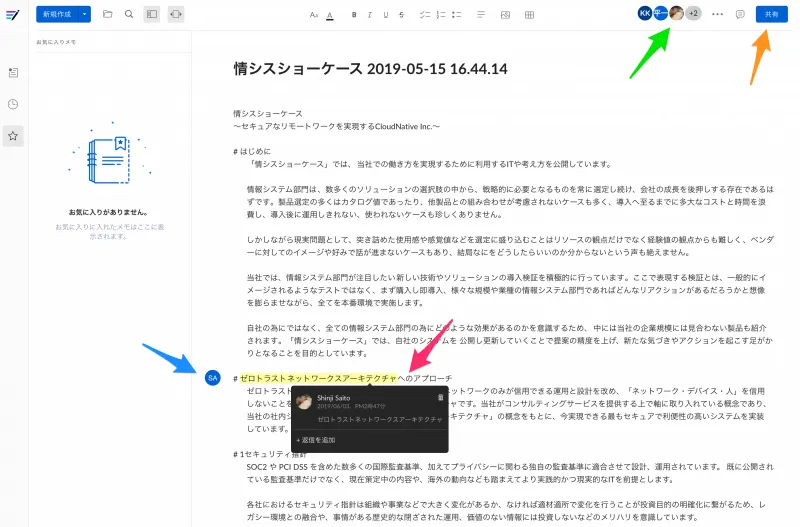
Task: Insert a numbered list
Action: pyautogui.click(x=441, y=15)
